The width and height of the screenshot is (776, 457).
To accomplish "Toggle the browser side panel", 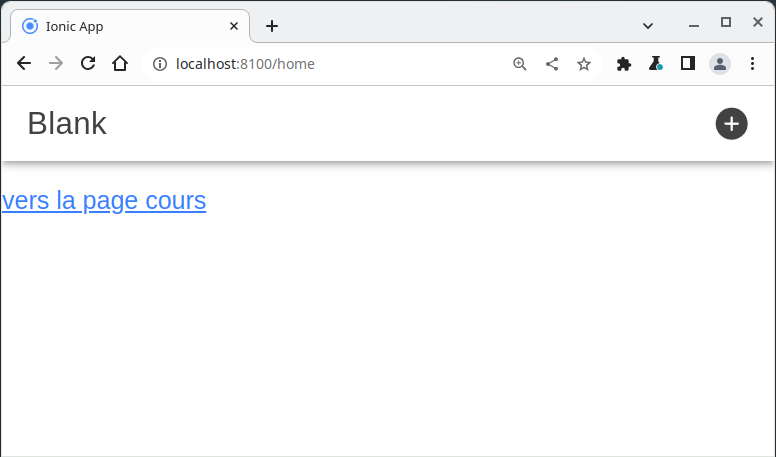I will [688, 64].
